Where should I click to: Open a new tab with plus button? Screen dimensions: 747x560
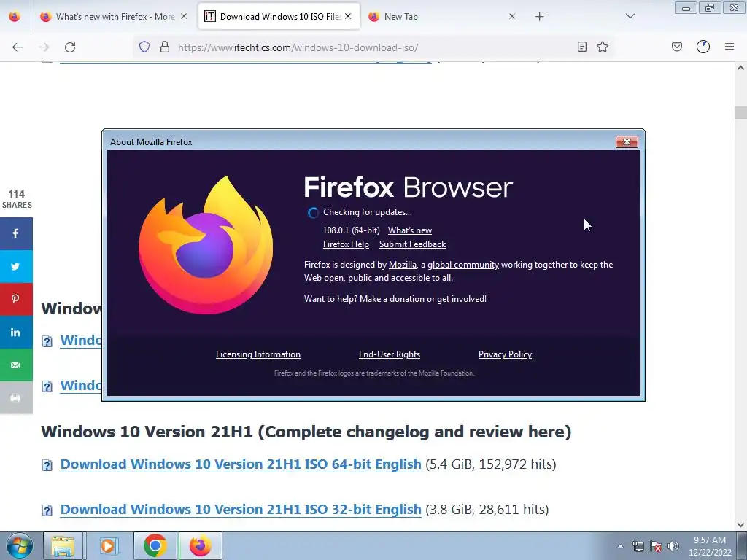tap(539, 17)
